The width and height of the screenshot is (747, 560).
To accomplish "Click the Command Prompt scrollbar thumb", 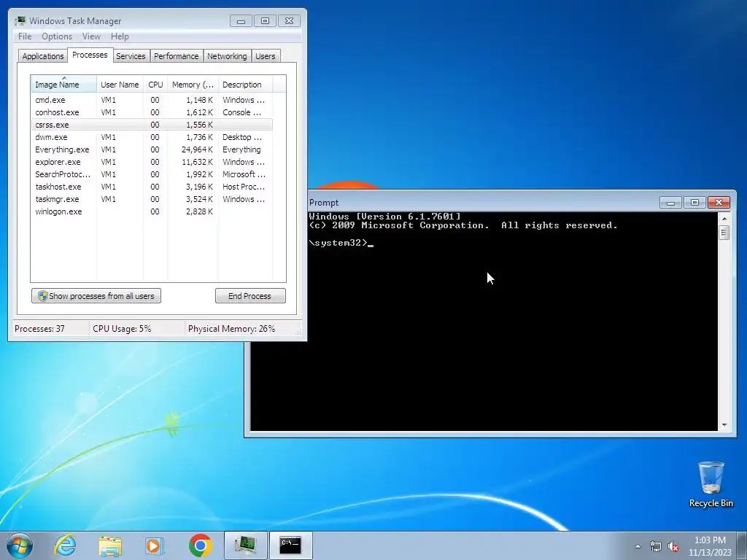I will [724, 233].
